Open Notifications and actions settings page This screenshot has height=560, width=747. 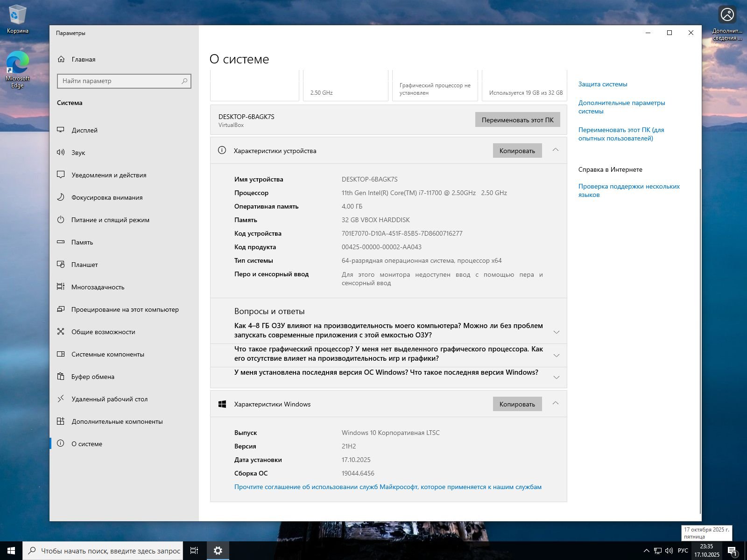point(109,175)
